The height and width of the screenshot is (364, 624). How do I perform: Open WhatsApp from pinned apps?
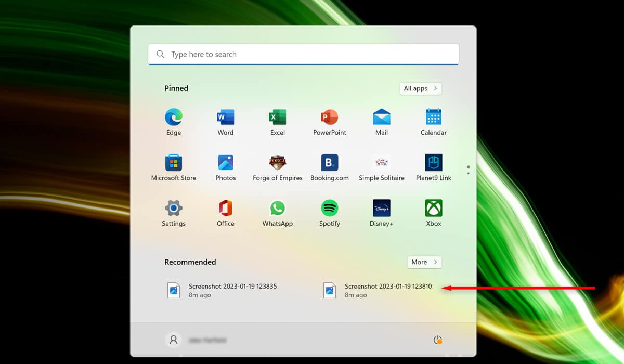click(x=278, y=209)
